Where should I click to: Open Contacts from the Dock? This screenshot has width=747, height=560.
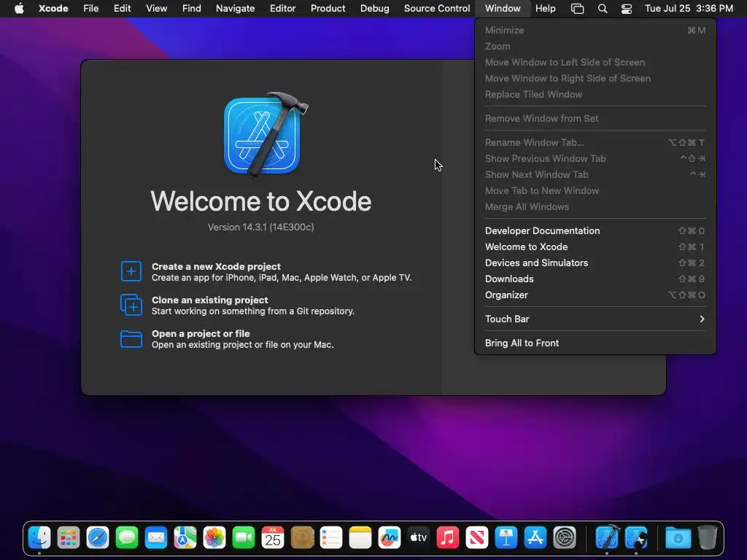(302, 538)
